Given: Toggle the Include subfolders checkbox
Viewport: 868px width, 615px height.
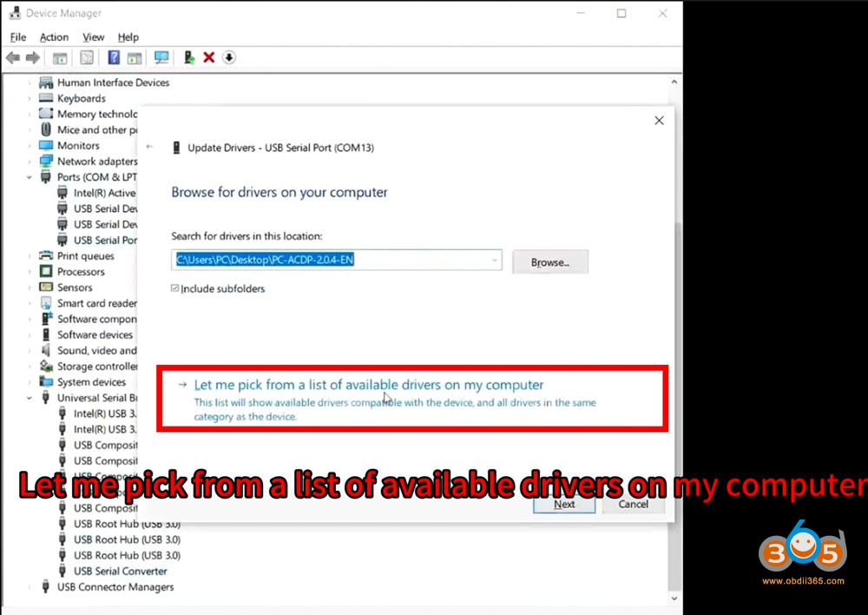Looking at the screenshot, I should [x=176, y=288].
